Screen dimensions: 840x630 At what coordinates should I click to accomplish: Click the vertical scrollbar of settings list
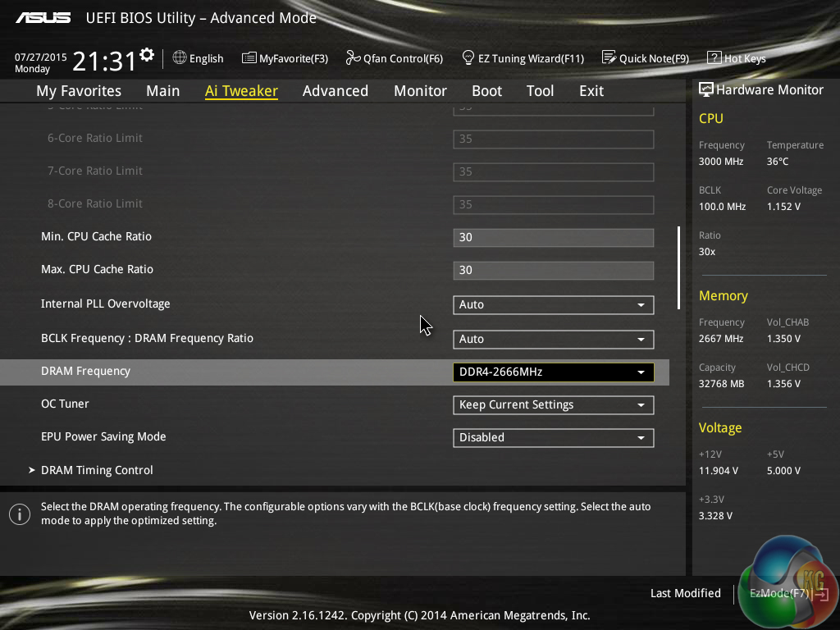[x=678, y=268]
